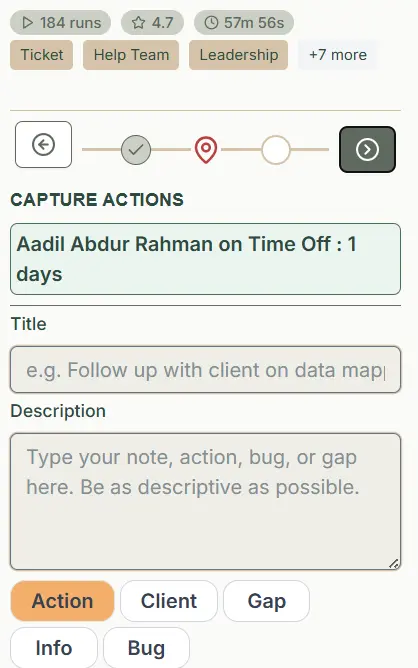The height and width of the screenshot is (668, 418).
Task: Expand the +7 more tags
Action: click(338, 55)
